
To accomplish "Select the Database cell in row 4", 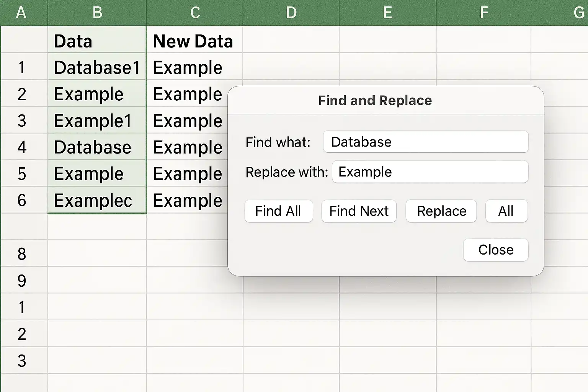I will click(97, 147).
